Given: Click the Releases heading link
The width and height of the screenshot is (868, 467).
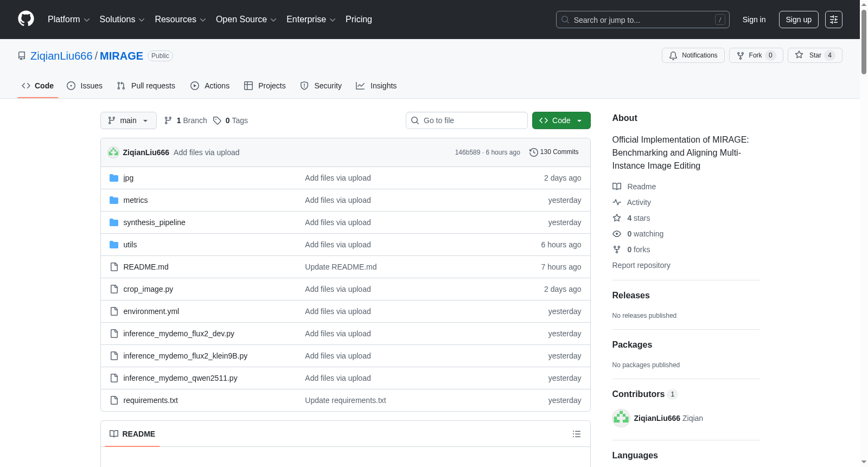Looking at the screenshot, I should [631, 295].
